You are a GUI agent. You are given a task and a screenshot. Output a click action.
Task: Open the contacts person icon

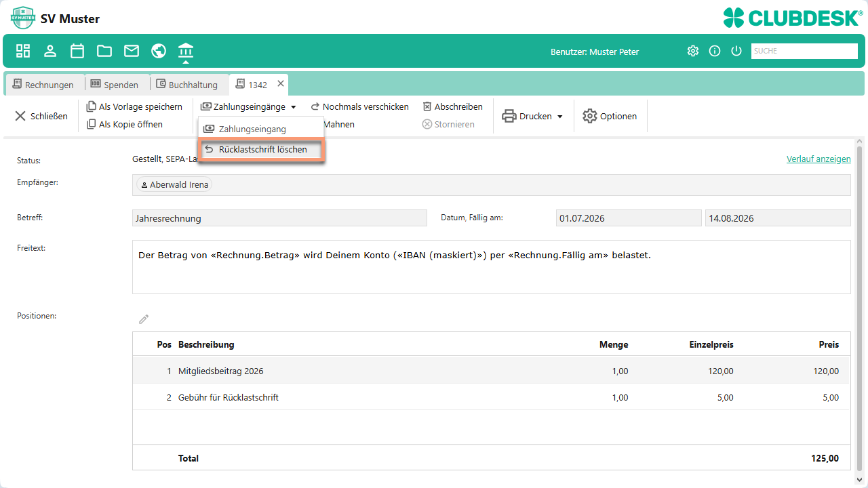pos(50,51)
